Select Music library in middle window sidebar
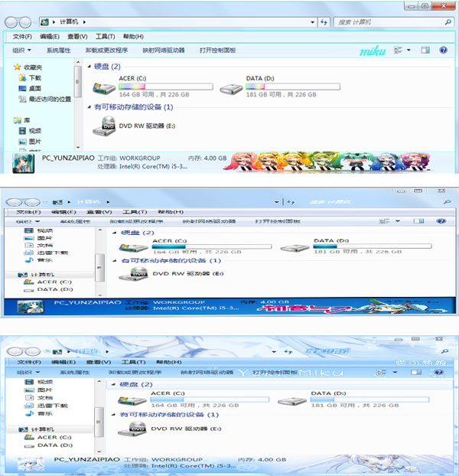The image size is (459, 476). tap(39, 260)
